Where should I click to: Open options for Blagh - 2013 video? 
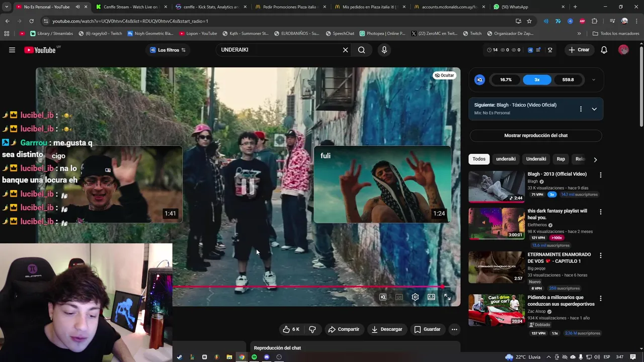tap(600, 175)
